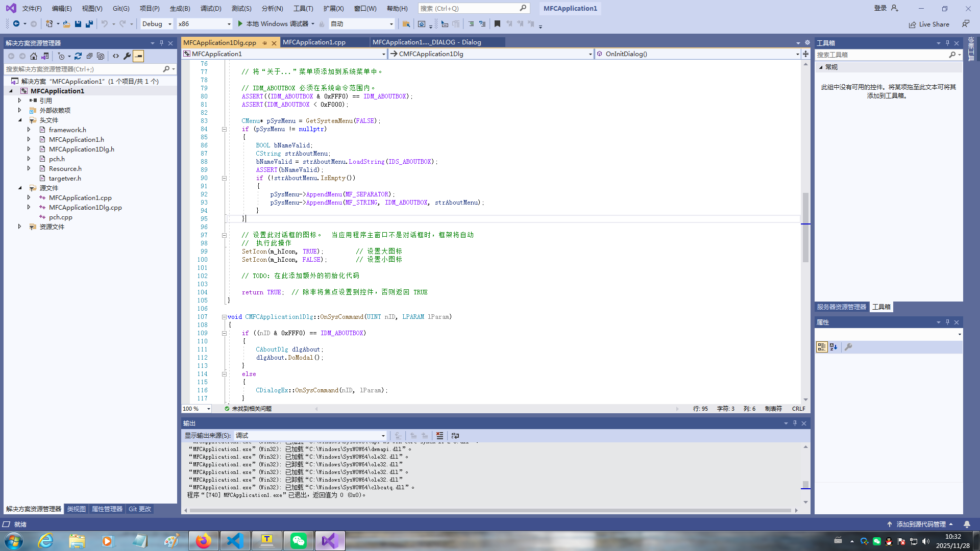Click the bookmark toggle icon in toolbar
Viewport: 980px width, 551px height.
pyautogui.click(x=497, y=24)
